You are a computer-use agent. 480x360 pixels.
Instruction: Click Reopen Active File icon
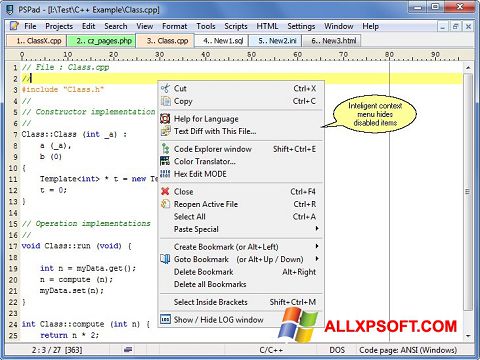coord(165,204)
